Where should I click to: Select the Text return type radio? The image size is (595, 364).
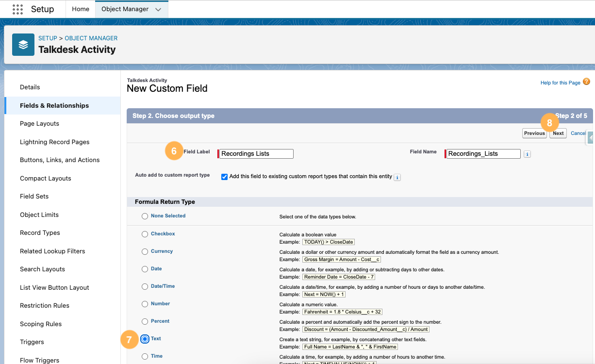point(145,339)
